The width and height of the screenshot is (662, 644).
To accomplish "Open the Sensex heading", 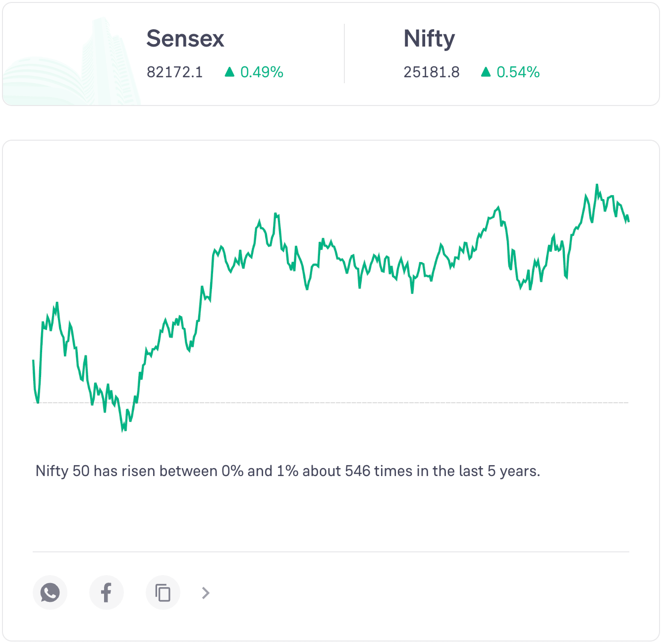I will point(185,39).
